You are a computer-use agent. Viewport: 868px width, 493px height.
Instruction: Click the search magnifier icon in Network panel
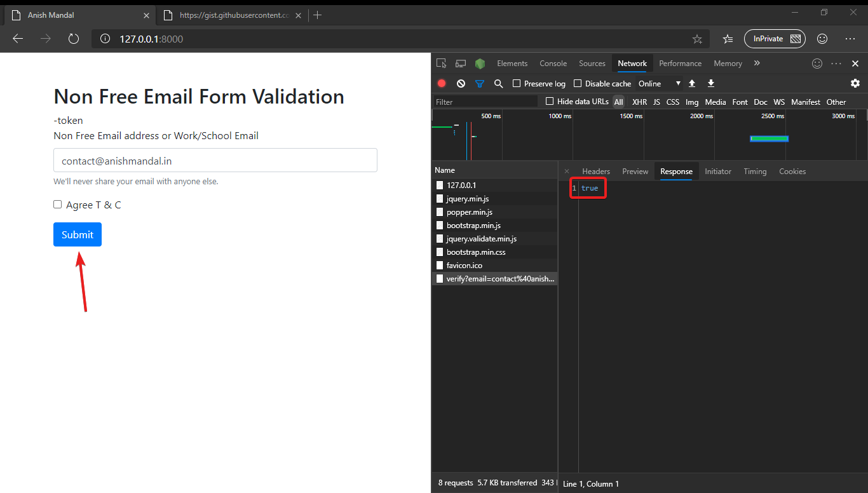pyautogui.click(x=498, y=83)
